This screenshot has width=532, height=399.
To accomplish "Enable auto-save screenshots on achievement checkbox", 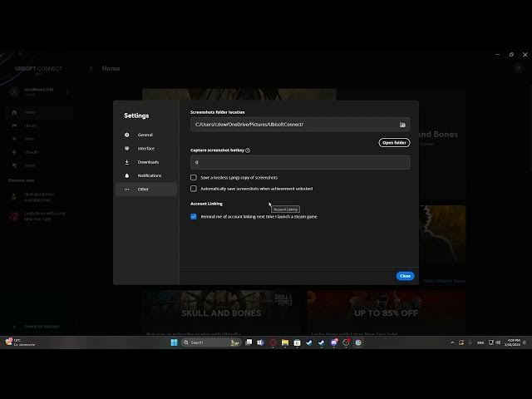I will 194,189.
